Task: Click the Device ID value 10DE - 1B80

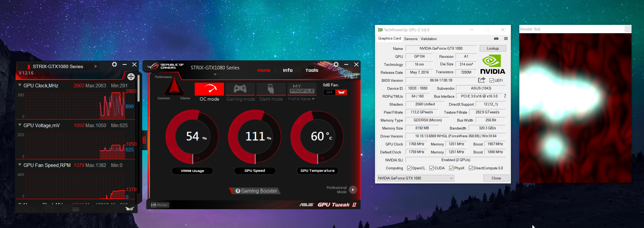Action: tap(418, 88)
